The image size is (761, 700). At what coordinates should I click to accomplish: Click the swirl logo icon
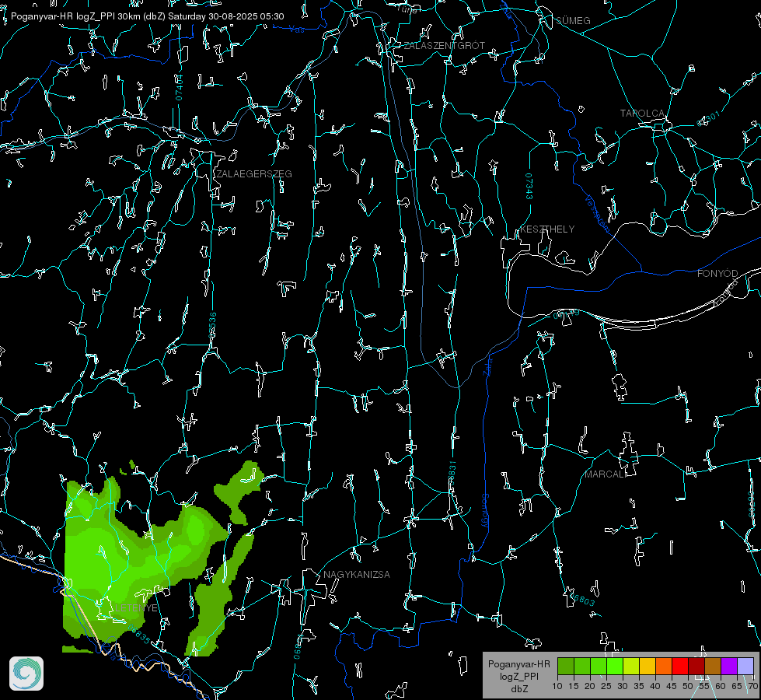pyautogui.click(x=26, y=674)
